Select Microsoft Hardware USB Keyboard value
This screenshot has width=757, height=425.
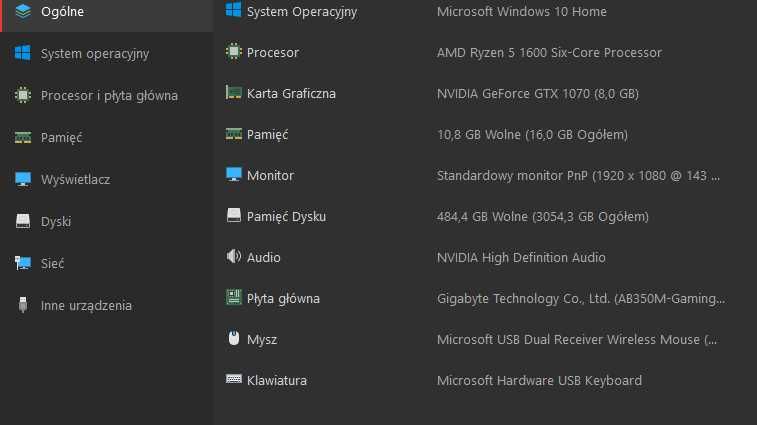tap(540, 381)
